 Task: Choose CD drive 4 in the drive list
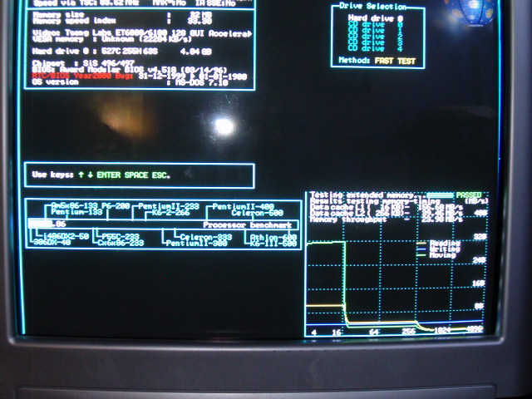pyautogui.click(x=375, y=48)
